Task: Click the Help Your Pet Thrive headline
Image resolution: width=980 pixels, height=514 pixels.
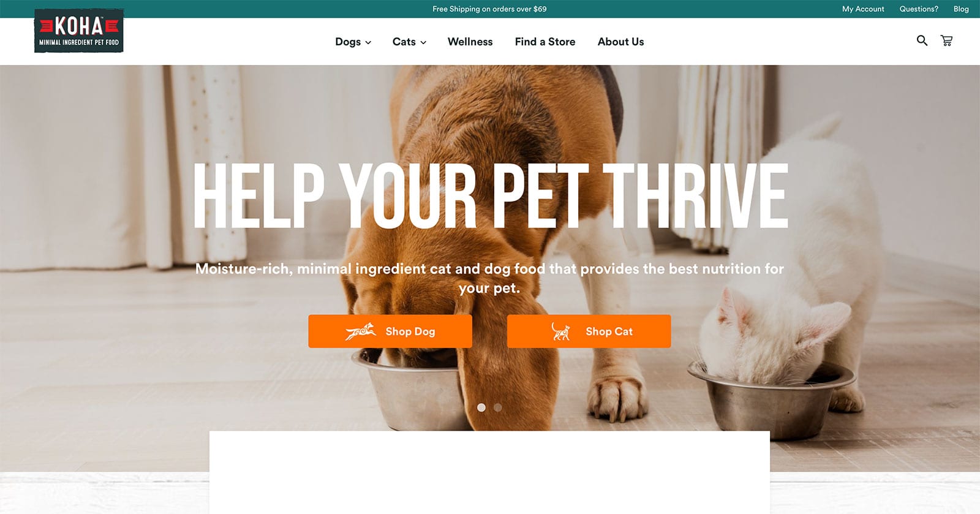Action: tap(491, 196)
